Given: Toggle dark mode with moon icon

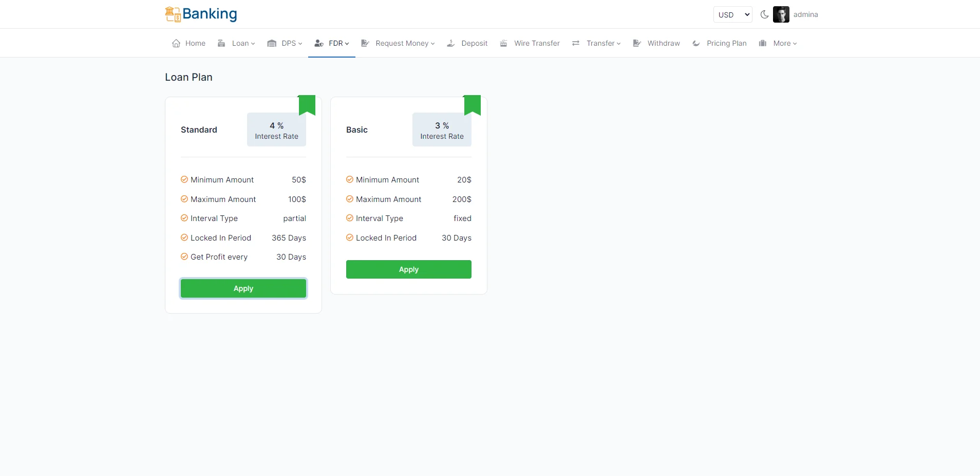Looking at the screenshot, I should pyautogui.click(x=764, y=14).
